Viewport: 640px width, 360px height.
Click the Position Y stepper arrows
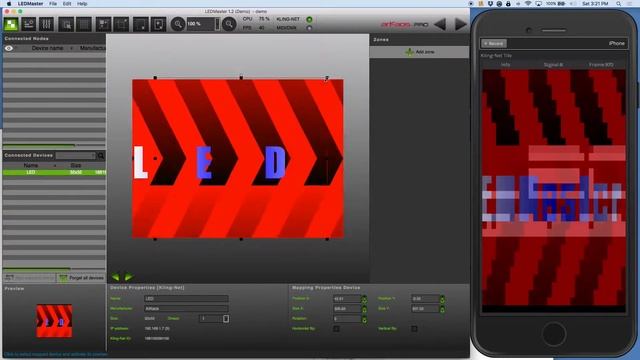coord(442,299)
